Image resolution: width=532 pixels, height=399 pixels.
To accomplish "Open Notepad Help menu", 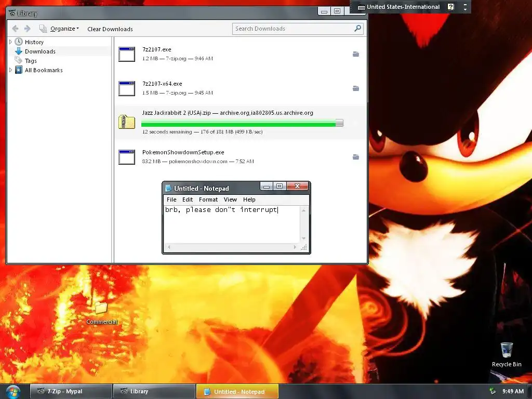I will point(249,199).
